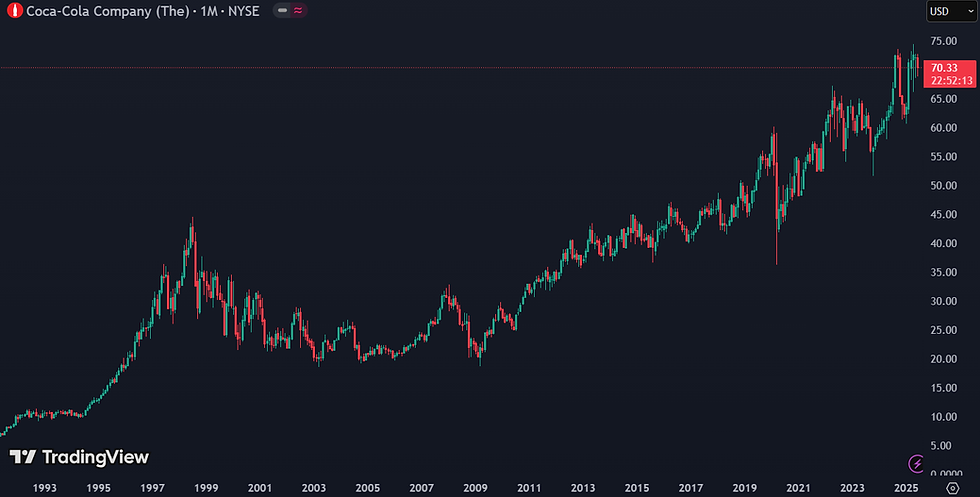
Task: Click the 60.00 price axis label
Action: 944,128
